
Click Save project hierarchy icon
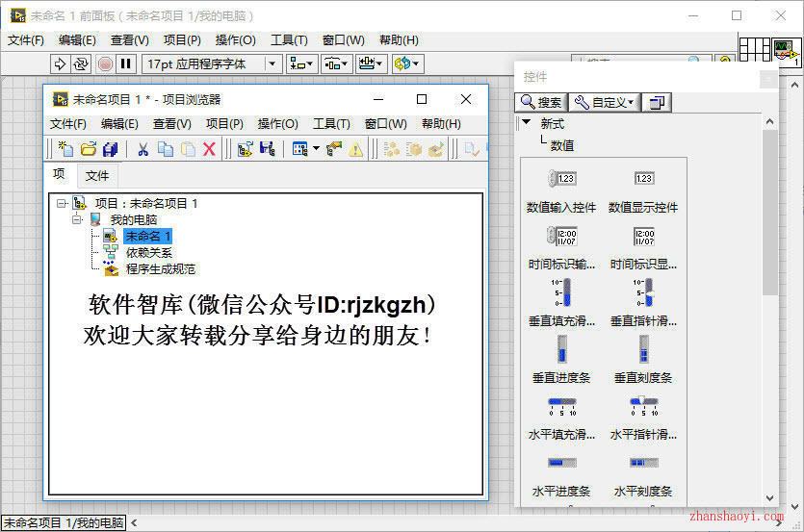click(x=267, y=149)
